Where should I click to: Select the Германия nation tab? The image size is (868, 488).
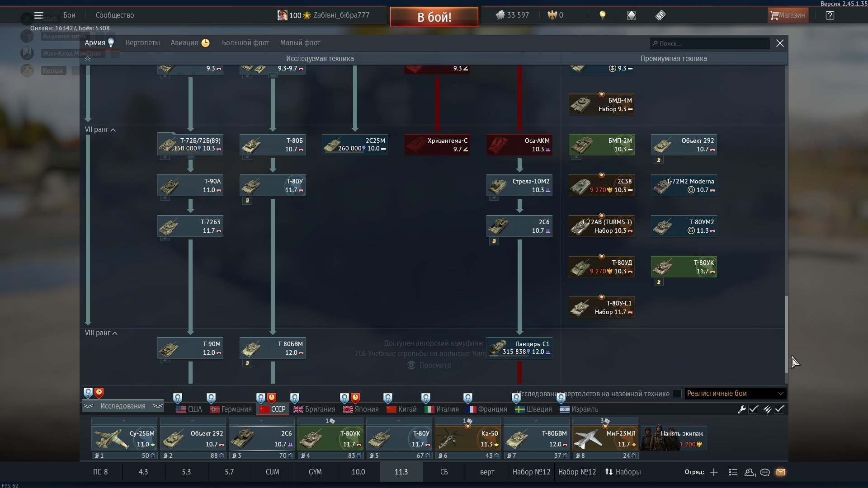pos(231,409)
